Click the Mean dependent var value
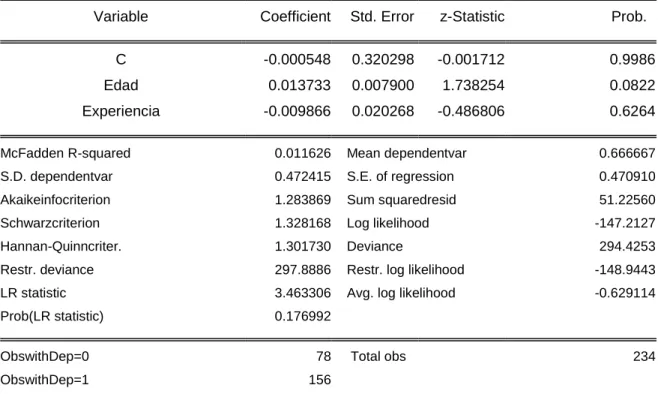 coord(627,153)
